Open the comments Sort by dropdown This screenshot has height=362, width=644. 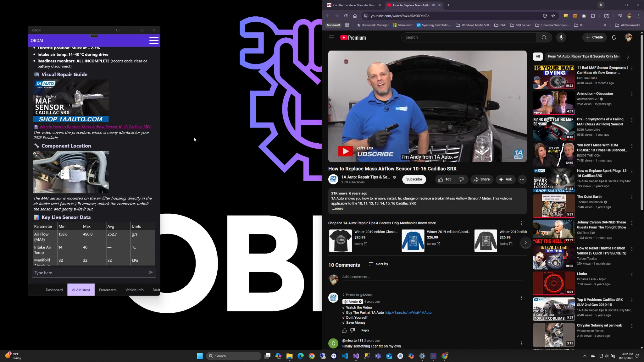point(378,265)
